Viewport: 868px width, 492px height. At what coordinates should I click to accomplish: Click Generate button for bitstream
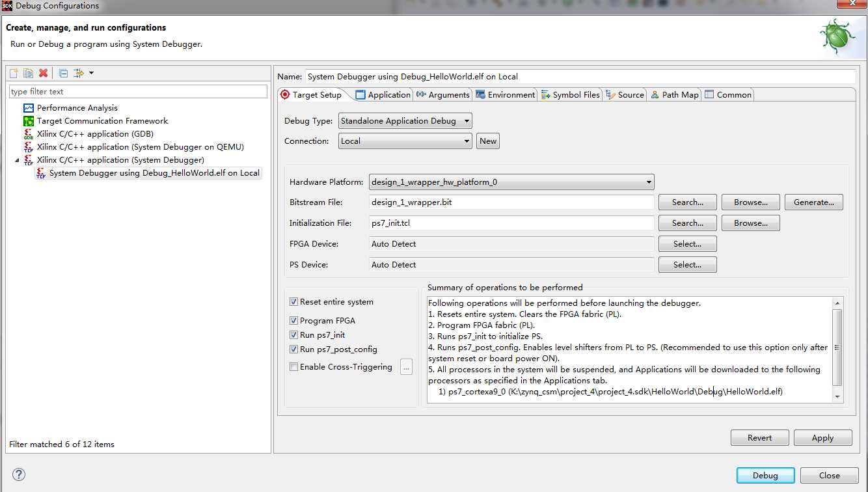pos(814,202)
